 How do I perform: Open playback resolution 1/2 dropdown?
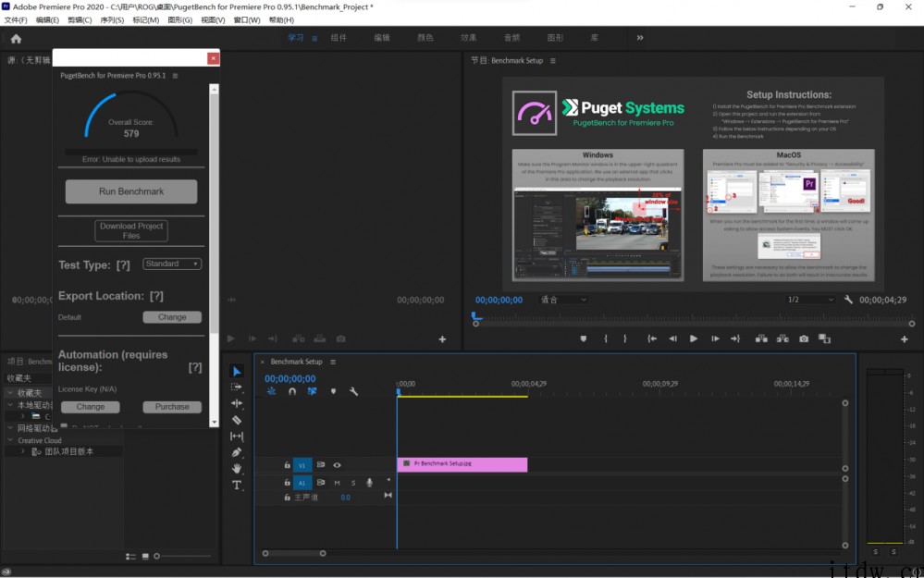pos(811,300)
